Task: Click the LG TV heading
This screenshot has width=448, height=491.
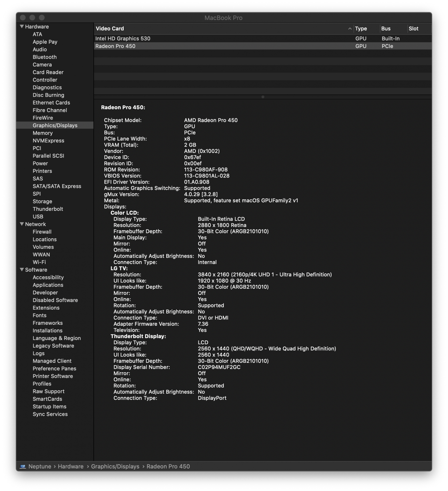Action: tap(119, 268)
